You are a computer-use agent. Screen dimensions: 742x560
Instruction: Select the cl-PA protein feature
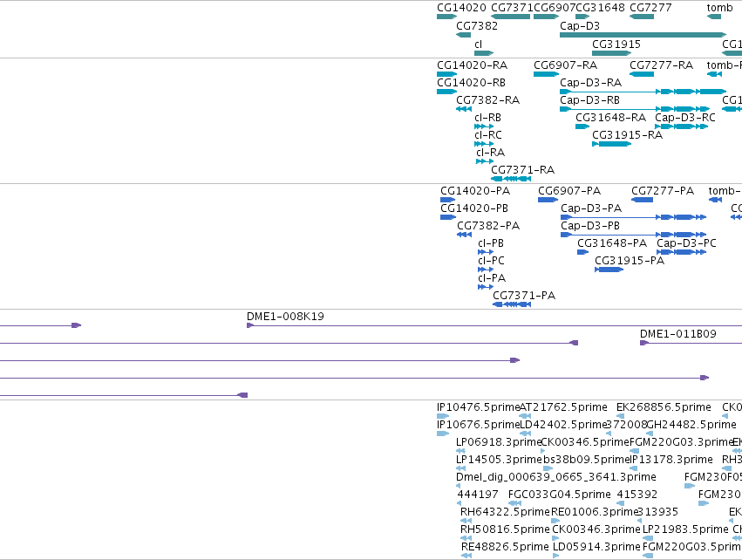point(486,287)
